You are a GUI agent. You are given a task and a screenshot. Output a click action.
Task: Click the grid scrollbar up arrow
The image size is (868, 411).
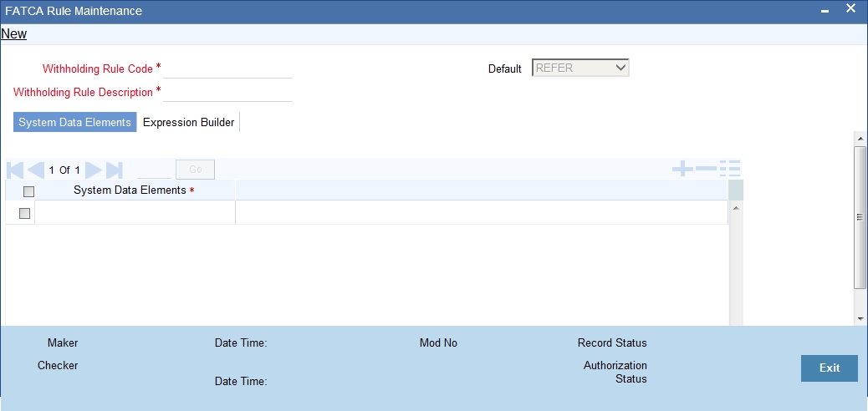click(x=736, y=207)
